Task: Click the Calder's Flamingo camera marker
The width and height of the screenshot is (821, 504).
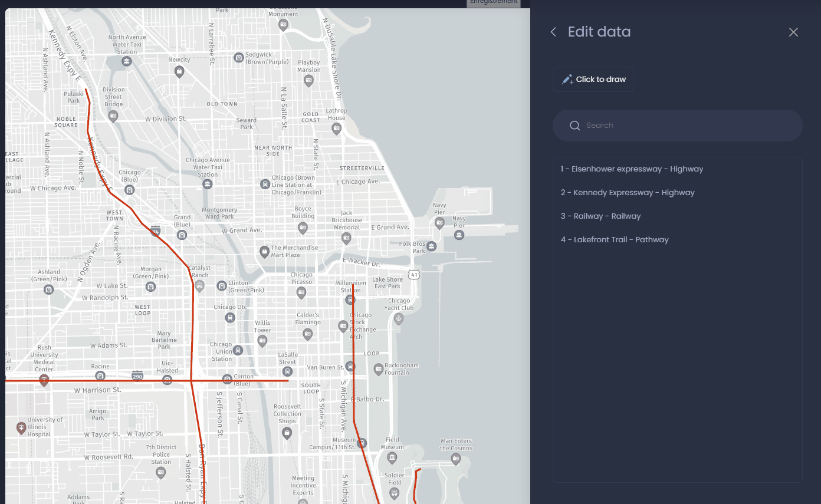Action: pos(307,334)
